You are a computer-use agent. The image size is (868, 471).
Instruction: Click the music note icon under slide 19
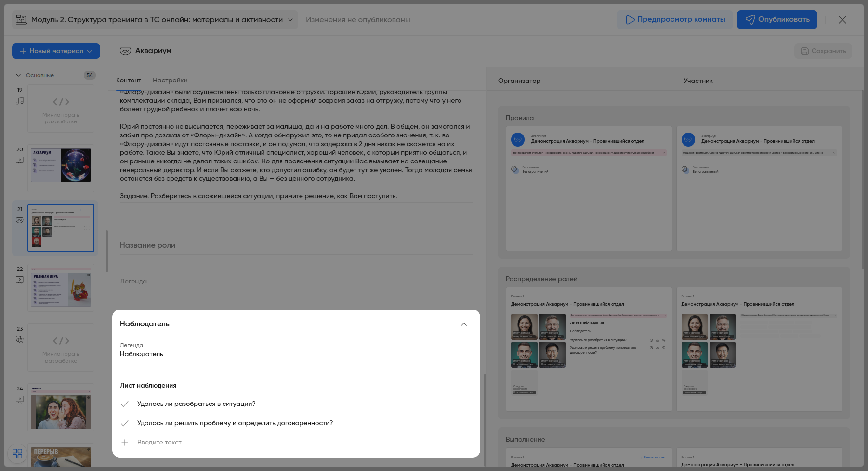tap(20, 101)
